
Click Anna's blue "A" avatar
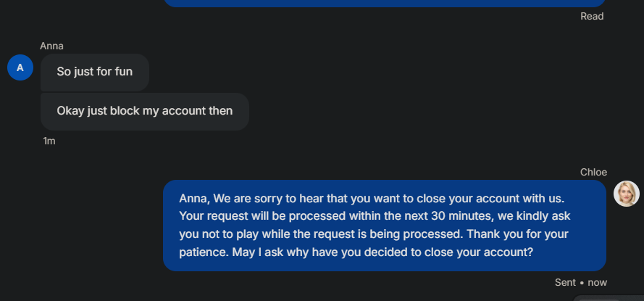coord(20,67)
